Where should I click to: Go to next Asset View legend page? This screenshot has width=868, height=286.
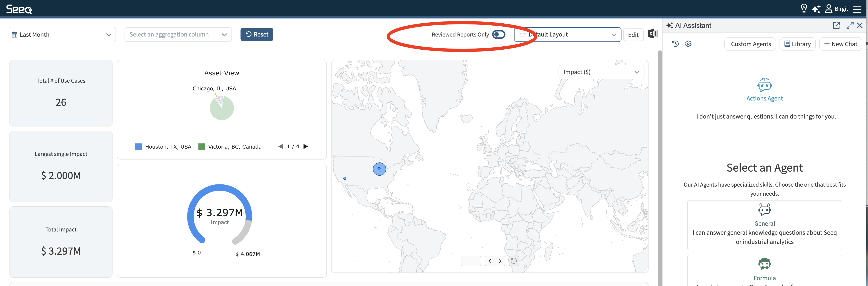[306, 146]
